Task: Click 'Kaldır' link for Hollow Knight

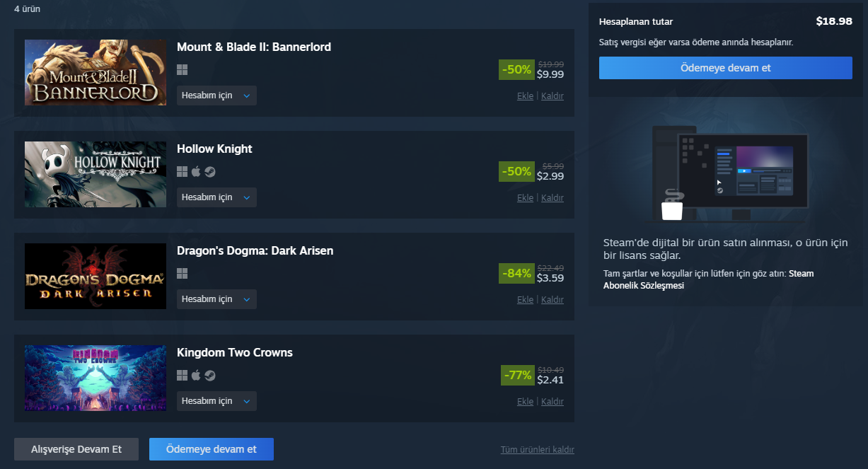Action: tap(552, 198)
